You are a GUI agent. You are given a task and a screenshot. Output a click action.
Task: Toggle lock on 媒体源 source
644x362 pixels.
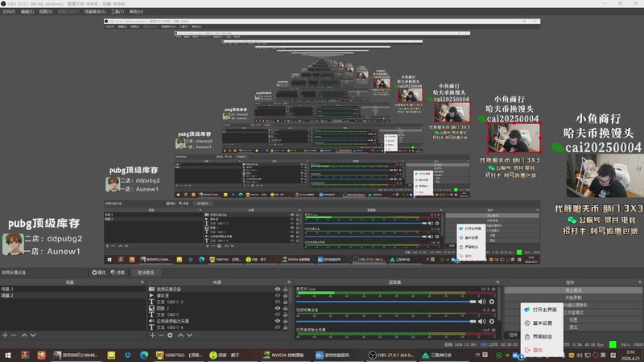pos(285,295)
